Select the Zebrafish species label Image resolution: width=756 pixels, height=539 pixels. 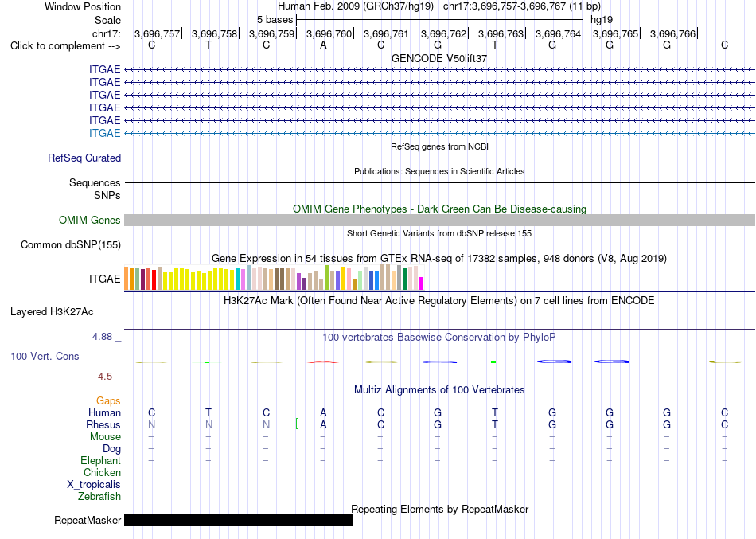tap(99, 497)
